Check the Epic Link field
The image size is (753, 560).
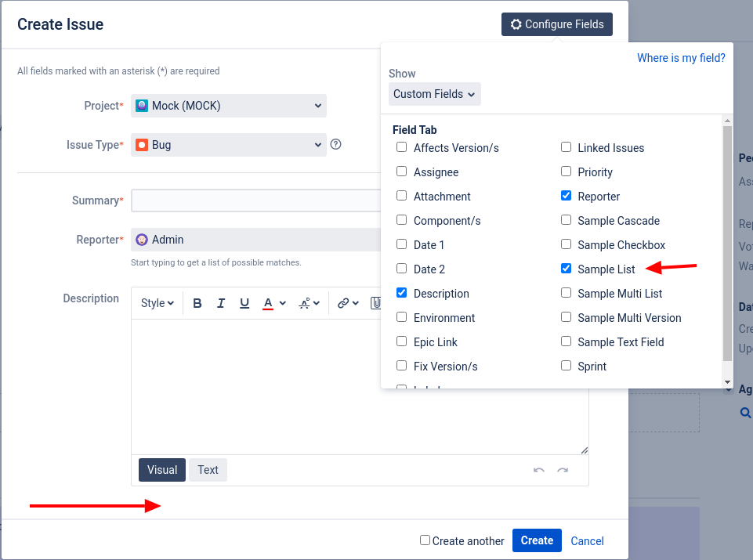tap(401, 341)
